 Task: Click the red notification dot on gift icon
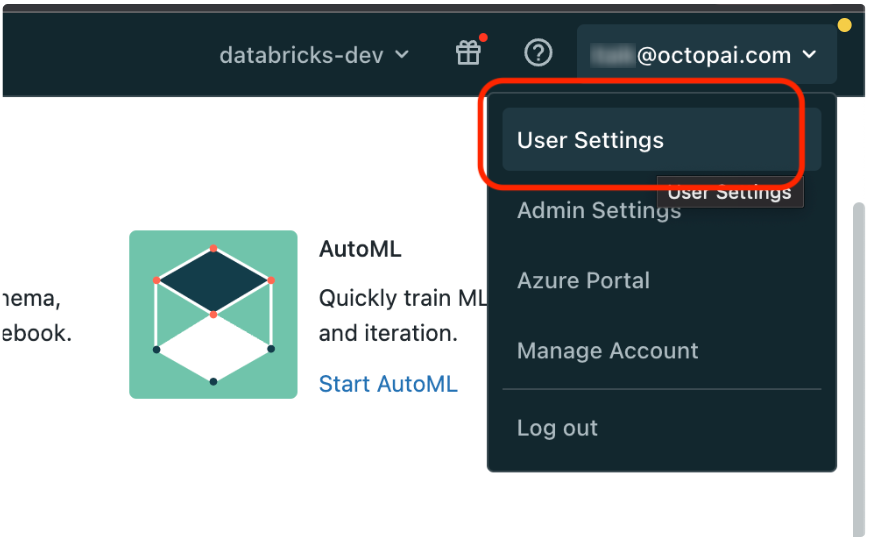pyautogui.click(x=483, y=39)
